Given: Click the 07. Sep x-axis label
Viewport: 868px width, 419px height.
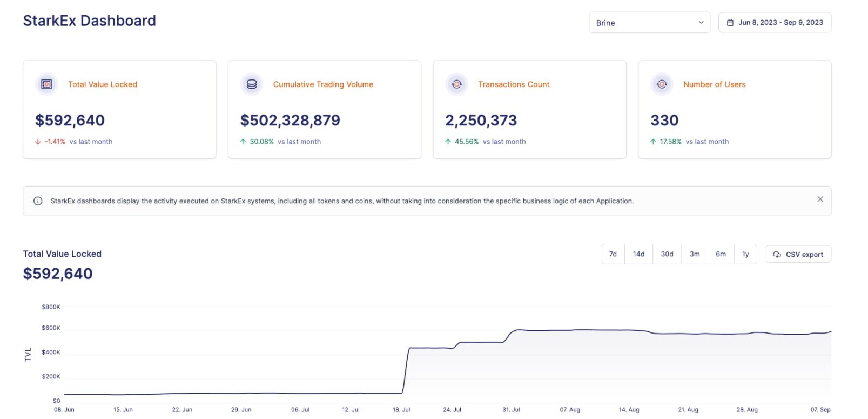Looking at the screenshot, I should (820, 410).
